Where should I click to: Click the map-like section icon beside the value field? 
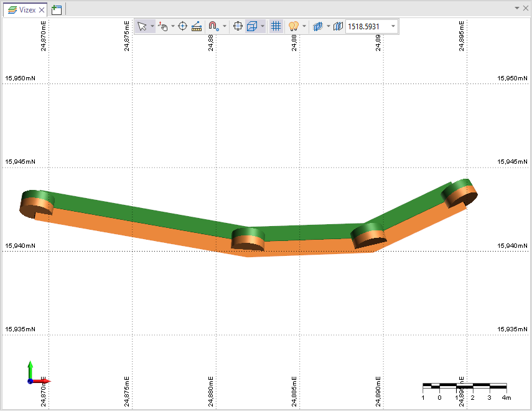tap(338, 26)
